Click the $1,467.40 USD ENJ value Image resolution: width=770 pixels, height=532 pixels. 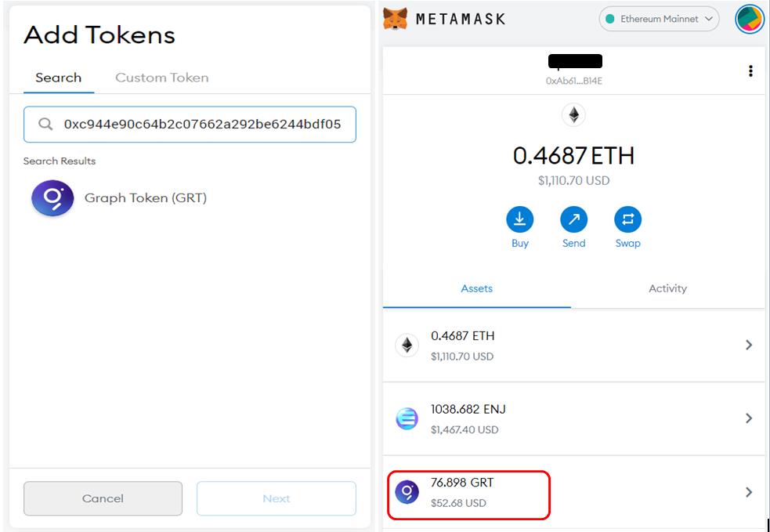465,430
